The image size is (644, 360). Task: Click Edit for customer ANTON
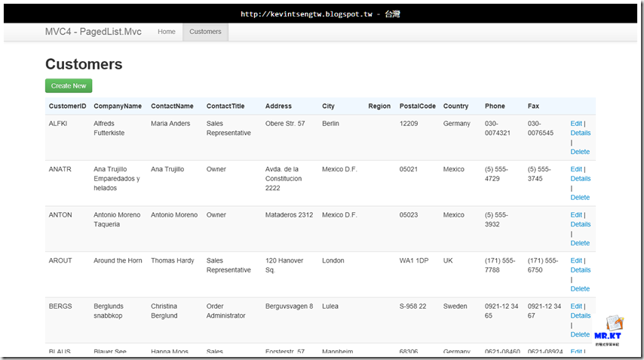[x=576, y=214]
